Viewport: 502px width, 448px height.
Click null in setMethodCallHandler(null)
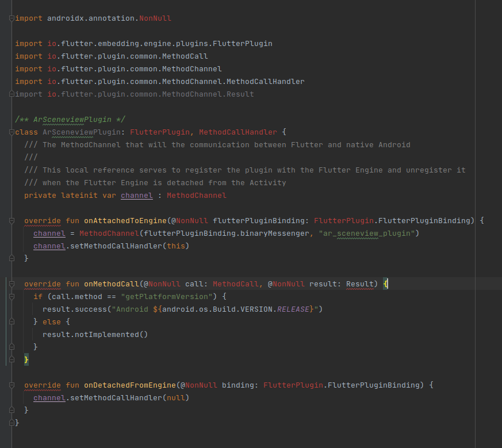176,398
